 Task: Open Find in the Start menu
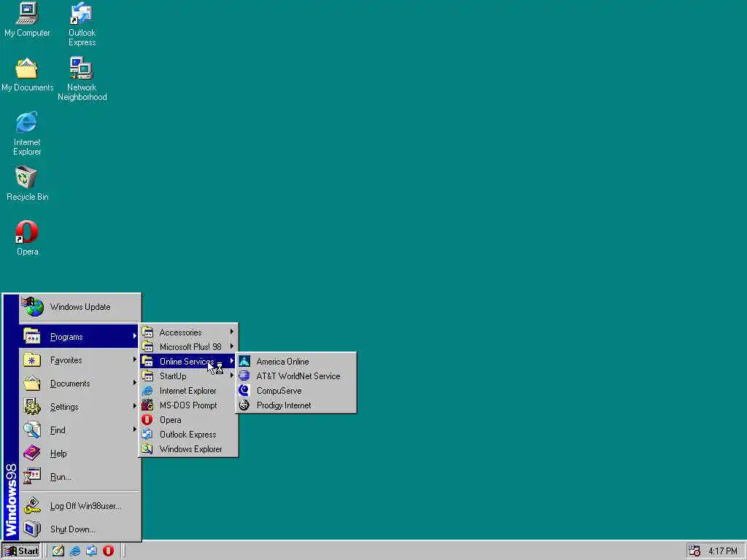pyautogui.click(x=80, y=430)
